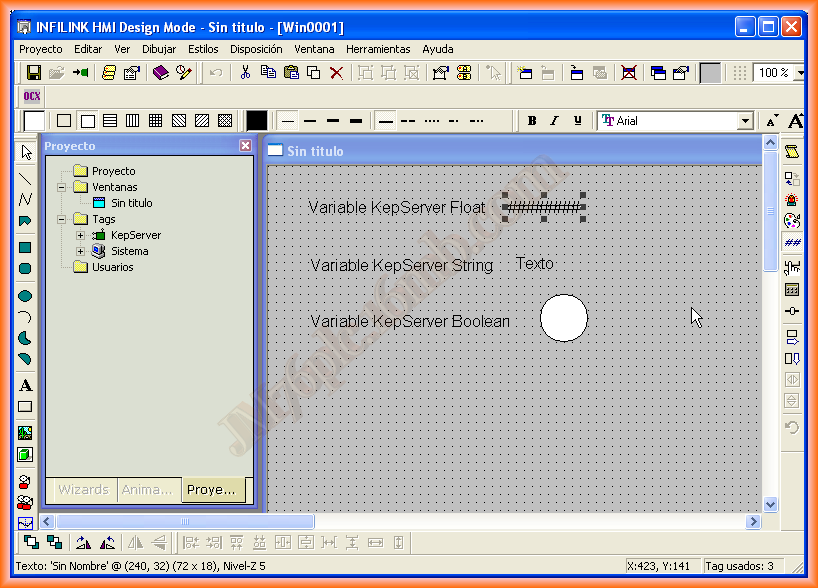Select the ellipse drawing tool

point(26,296)
